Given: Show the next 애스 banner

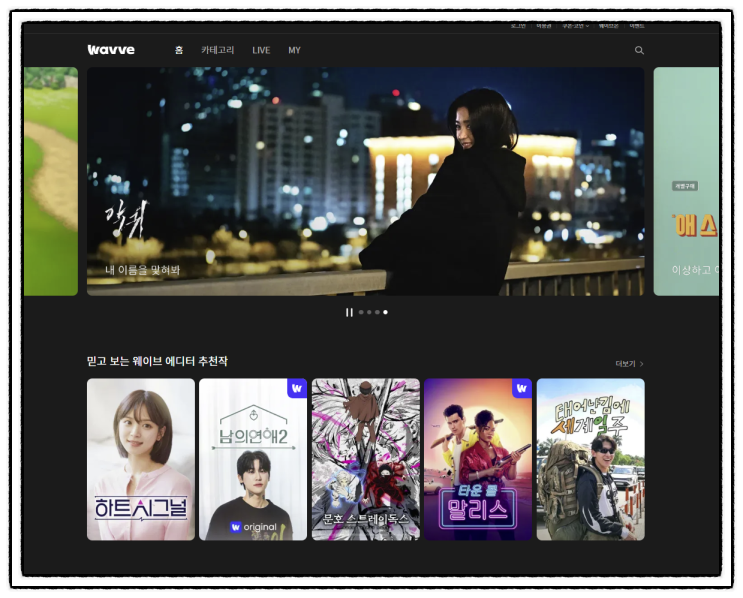Looking at the screenshot, I should 686,181.
